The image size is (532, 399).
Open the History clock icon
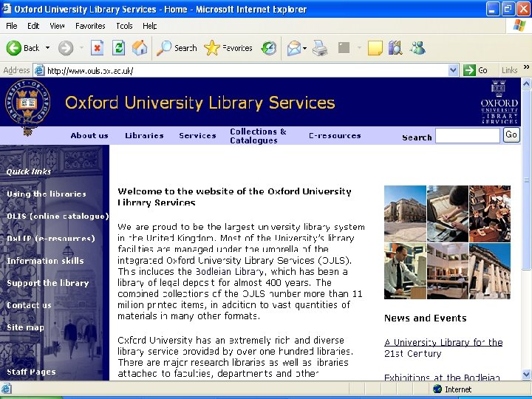(x=269, y=48)
